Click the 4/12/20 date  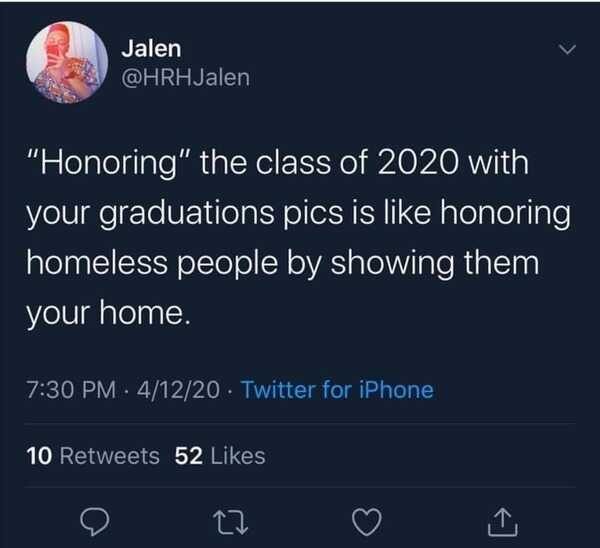click(x=181, y=389)
